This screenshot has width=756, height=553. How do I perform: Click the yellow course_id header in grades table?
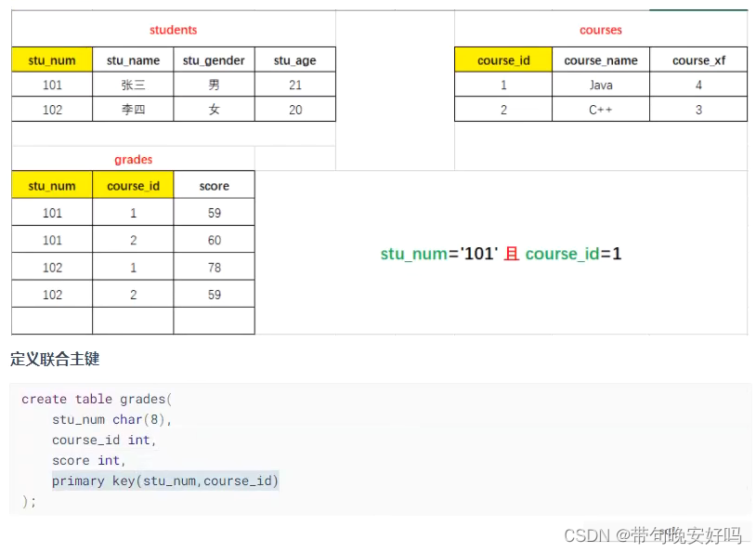(133, 185)
